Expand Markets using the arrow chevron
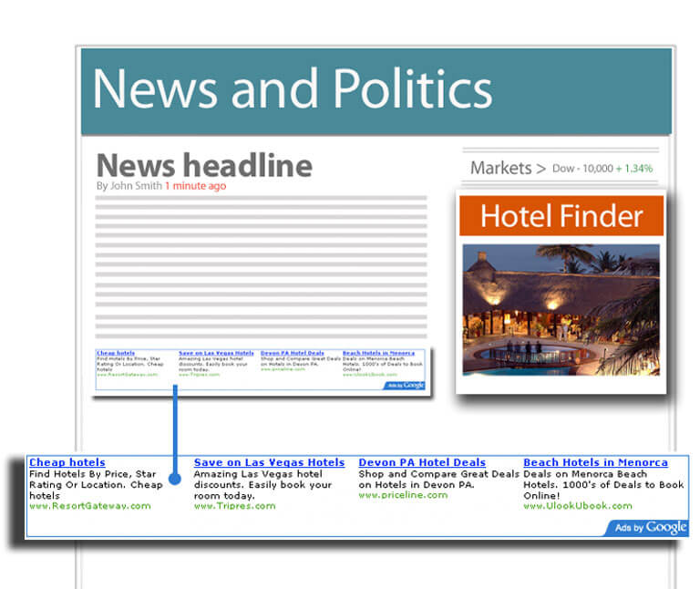 (541, 169)
